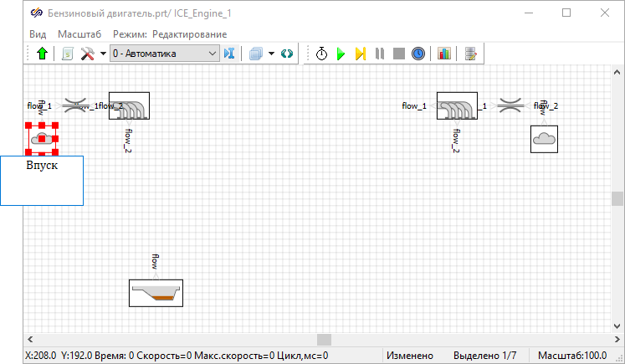
Task: Click the stopwatch timer icon
Action: (322, 54)
